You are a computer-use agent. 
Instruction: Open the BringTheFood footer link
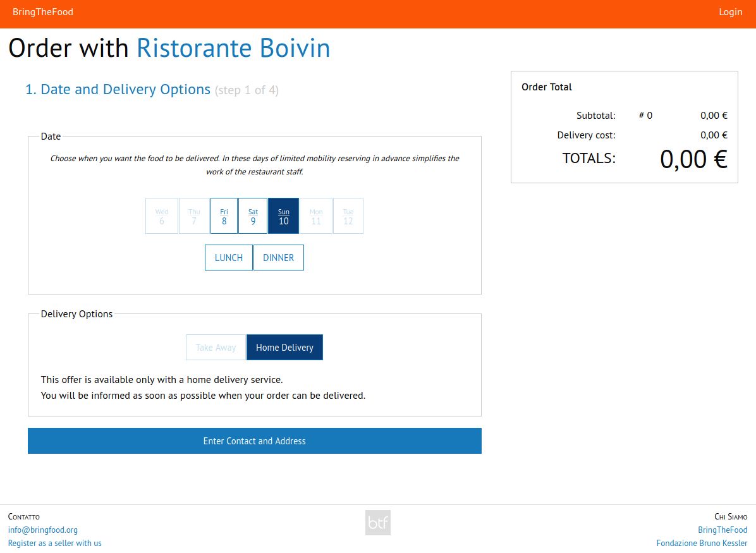point(722,530)
